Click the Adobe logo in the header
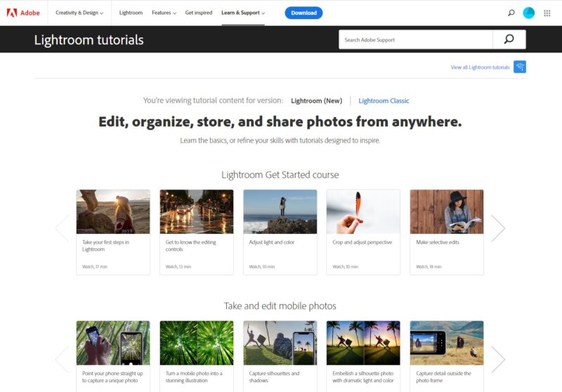This screenshot has height=392, width=562. click(23, 13)
